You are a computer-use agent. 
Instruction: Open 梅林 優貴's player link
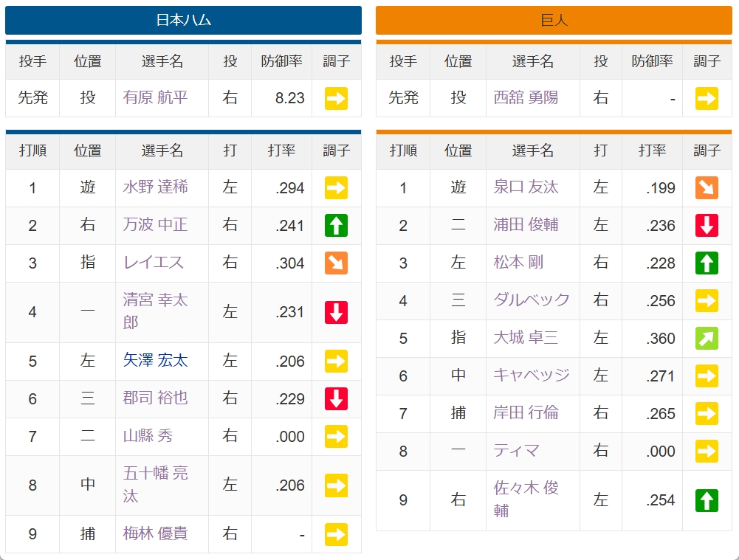click(x=155, y=533)
